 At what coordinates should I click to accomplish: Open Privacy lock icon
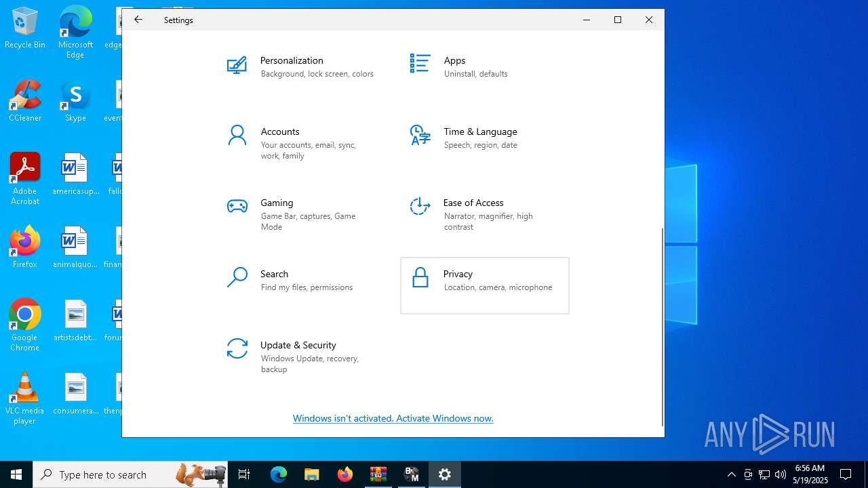420,277
